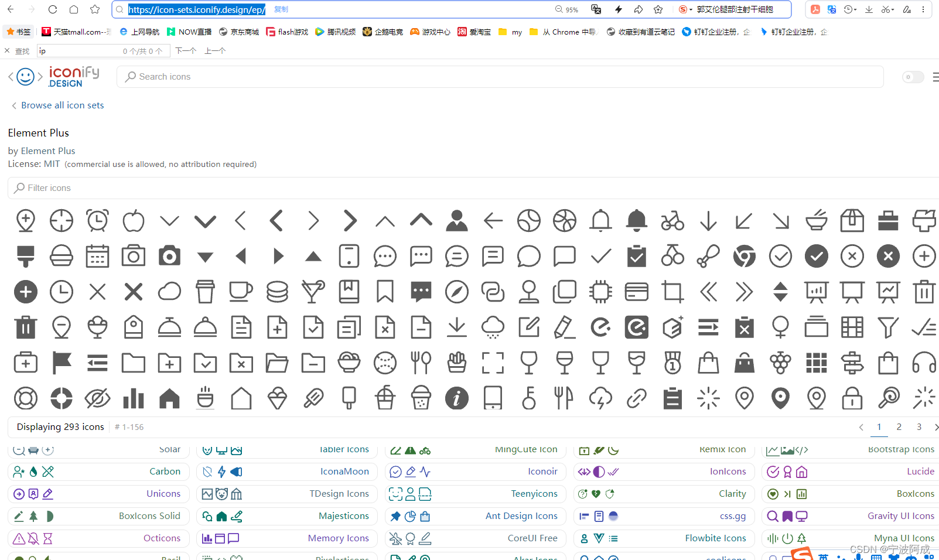Pick the hidden eye-slash icon
The width and height of the screenshot is (939, 560).
97,399
